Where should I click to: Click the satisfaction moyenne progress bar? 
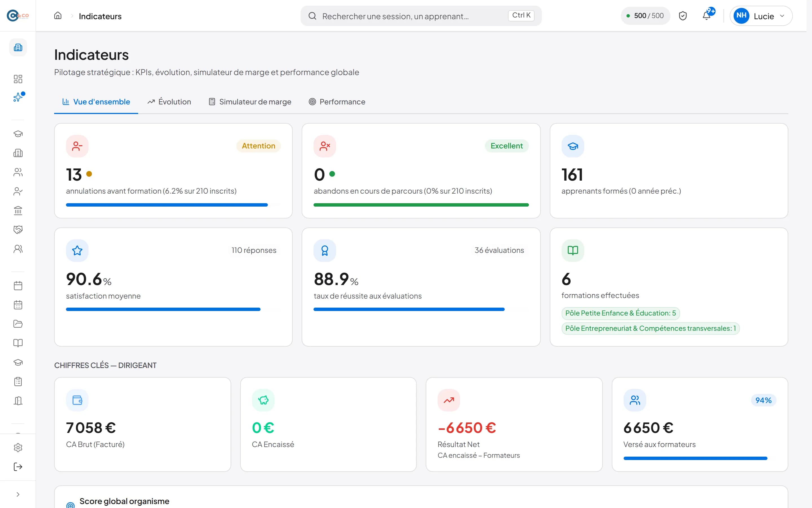(x=173, y=309)
